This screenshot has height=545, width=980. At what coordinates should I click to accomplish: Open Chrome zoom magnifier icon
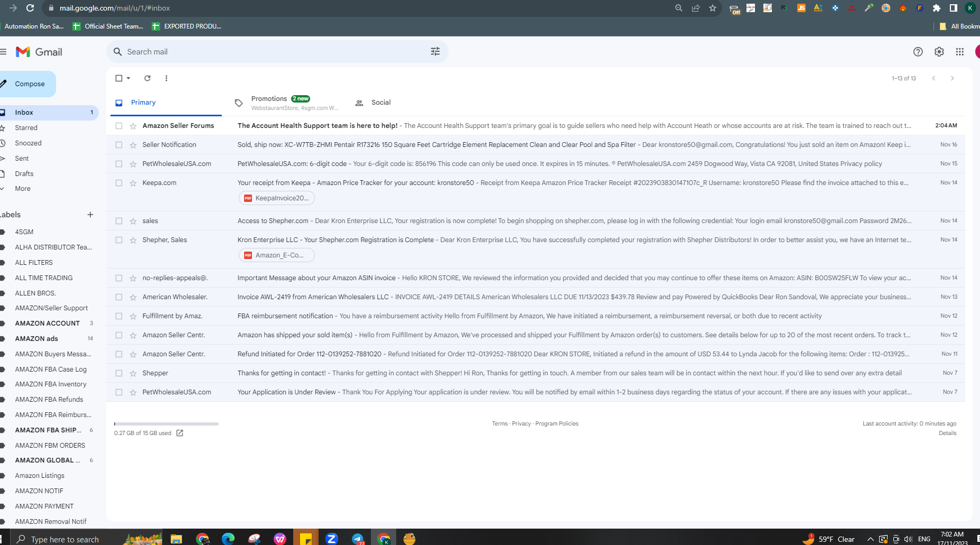679,8
